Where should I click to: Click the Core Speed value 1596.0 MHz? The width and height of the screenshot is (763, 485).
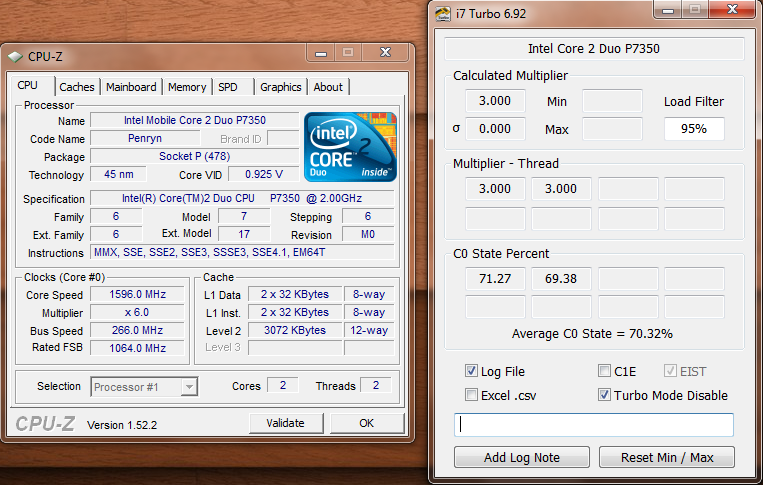tap(137, 294)
